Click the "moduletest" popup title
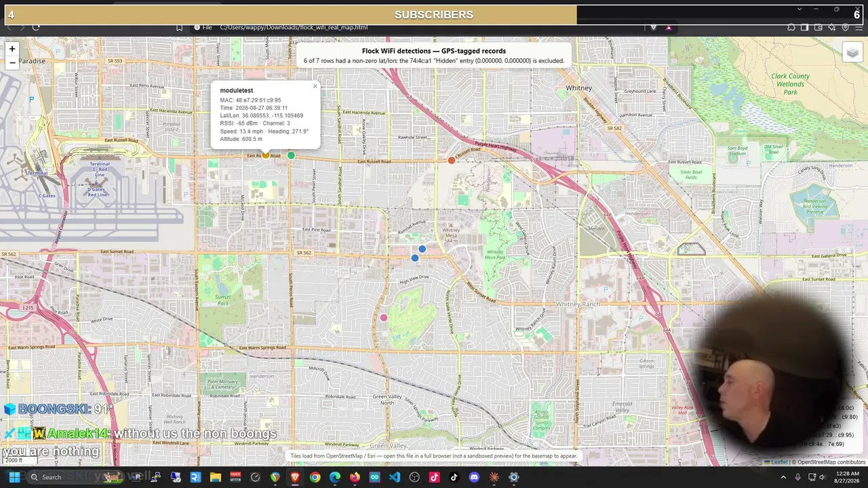Image resolution: width=868 pixels, height=488 pixels. (237, 90)
